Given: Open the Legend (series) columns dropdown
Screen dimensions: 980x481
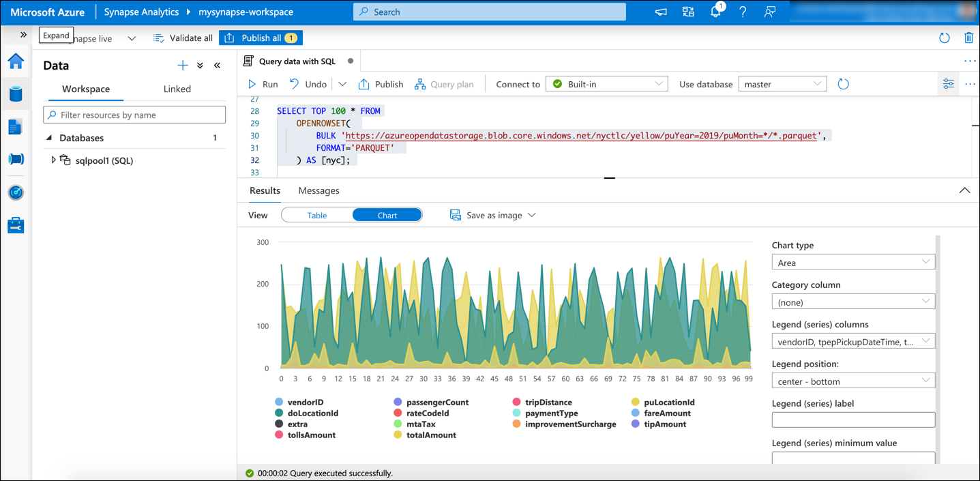Looking at the screenshot, I should click(x=853, y=341).
